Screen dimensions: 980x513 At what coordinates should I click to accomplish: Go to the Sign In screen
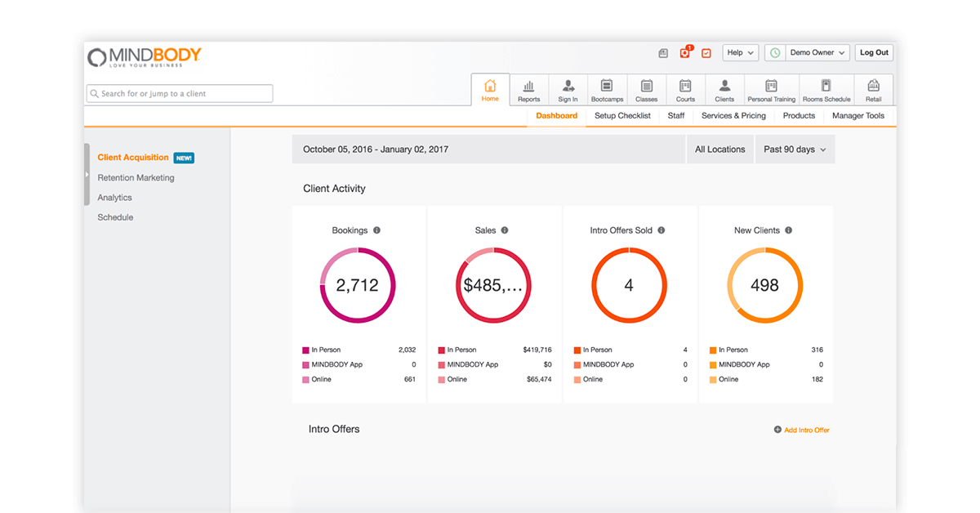(568, 90)
